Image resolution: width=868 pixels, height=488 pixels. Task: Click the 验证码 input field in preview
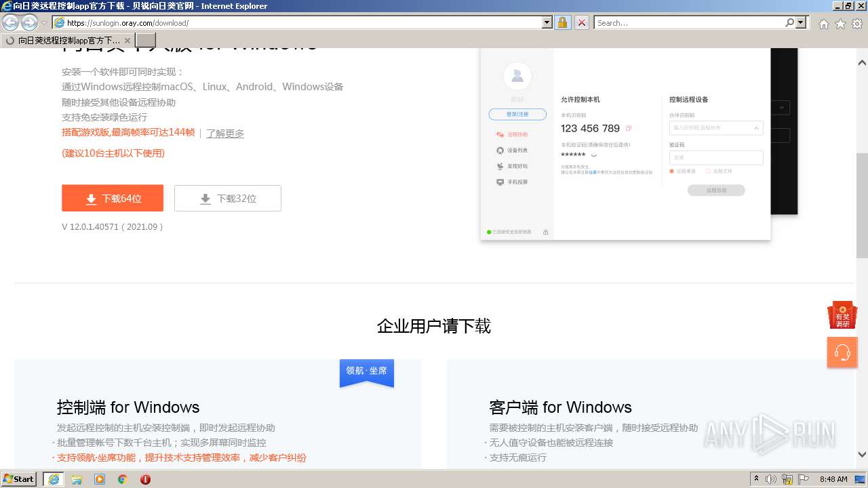point(716,157)
